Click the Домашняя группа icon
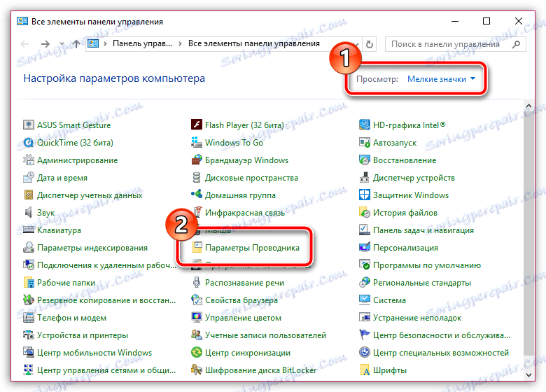The width and height of the screenshot is (546, 392). point(197,195)
